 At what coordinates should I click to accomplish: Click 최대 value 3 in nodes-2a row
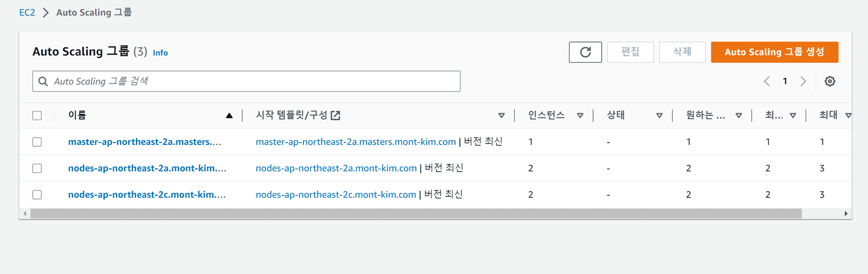(822, 168)
